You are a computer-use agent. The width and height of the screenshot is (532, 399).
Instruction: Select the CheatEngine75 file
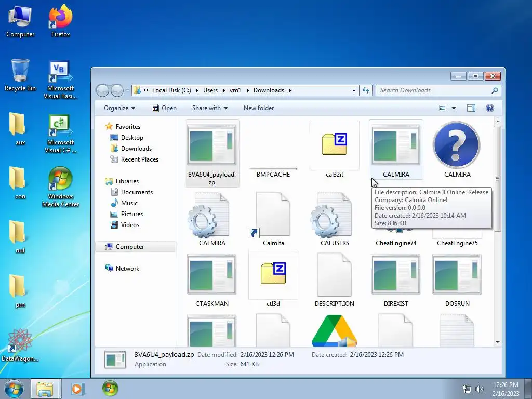(457, 243)
